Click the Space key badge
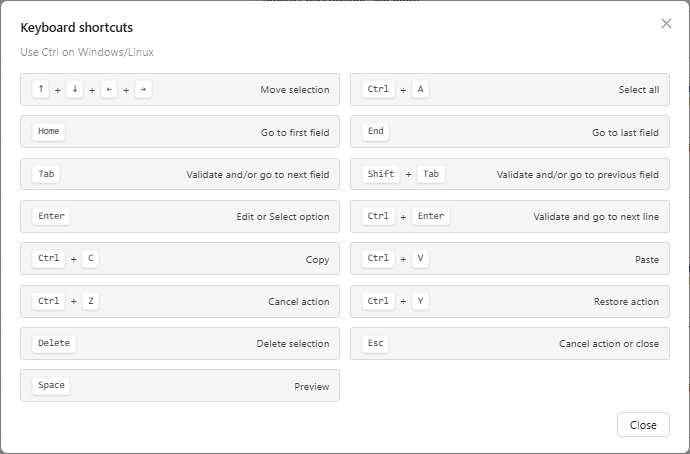690x454 pixels. point(51,385)
